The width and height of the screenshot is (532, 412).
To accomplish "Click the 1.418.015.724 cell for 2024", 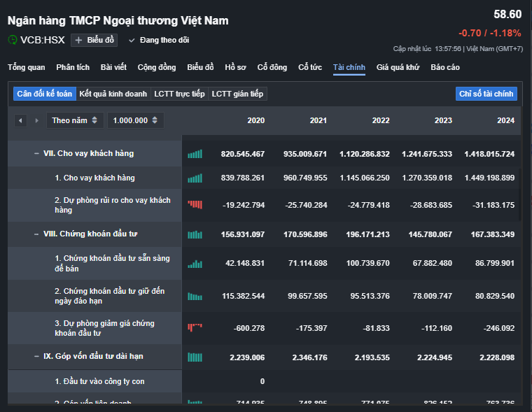I will (489, 154).
